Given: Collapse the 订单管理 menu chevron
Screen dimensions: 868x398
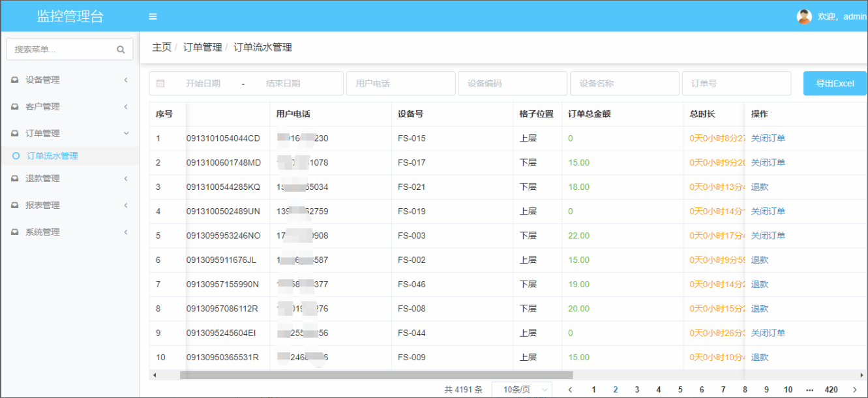Looking at the screenshot, I should [126, 134].
